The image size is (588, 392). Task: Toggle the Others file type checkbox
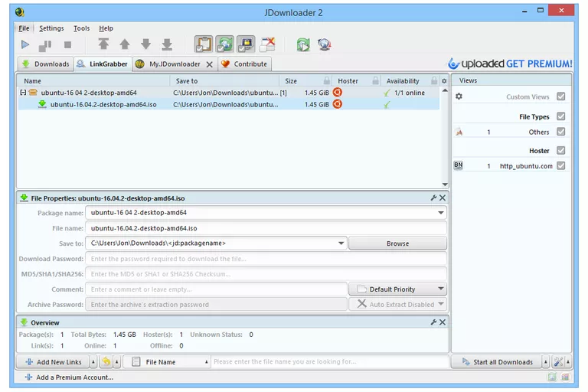(x=560, y=132)
